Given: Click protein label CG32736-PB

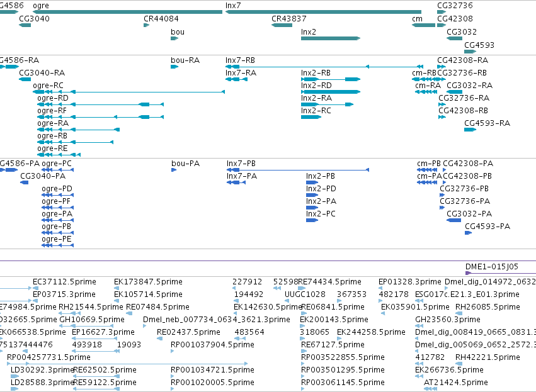Looking at the screenshot, I should pyautogui.click(x=464, y=189).
